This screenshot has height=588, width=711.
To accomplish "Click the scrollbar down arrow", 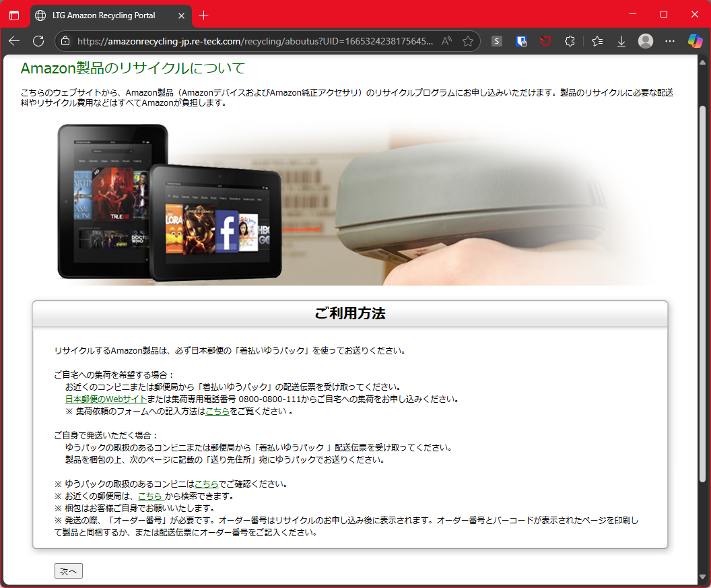I will click(702, 577).
